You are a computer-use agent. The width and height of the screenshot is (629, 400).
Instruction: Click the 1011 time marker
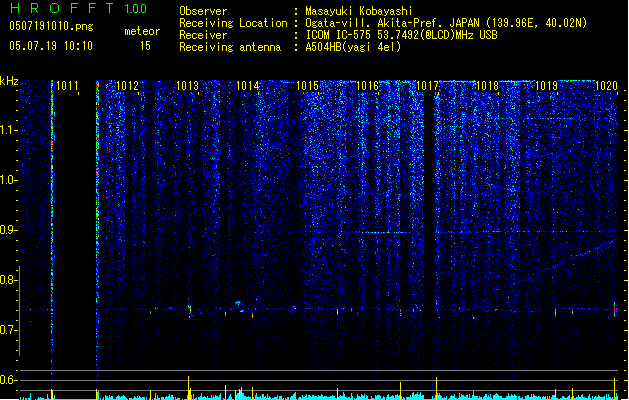click(67, 86)
